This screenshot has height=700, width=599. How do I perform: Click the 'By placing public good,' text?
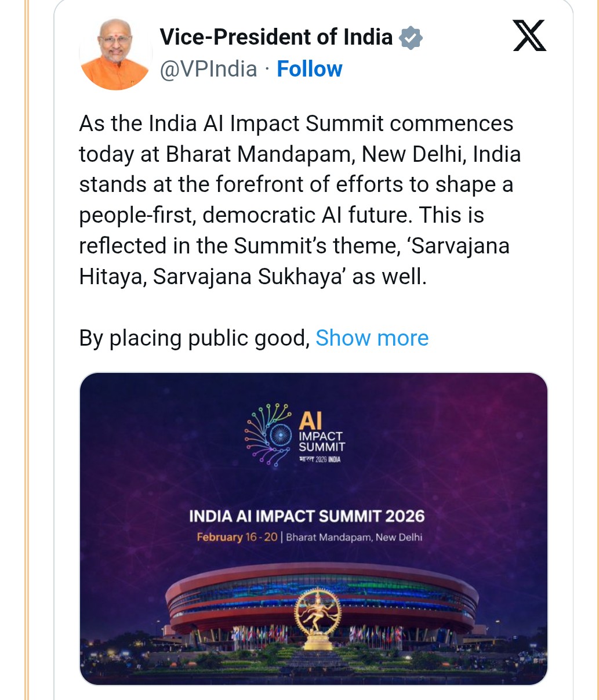(195, 338)
